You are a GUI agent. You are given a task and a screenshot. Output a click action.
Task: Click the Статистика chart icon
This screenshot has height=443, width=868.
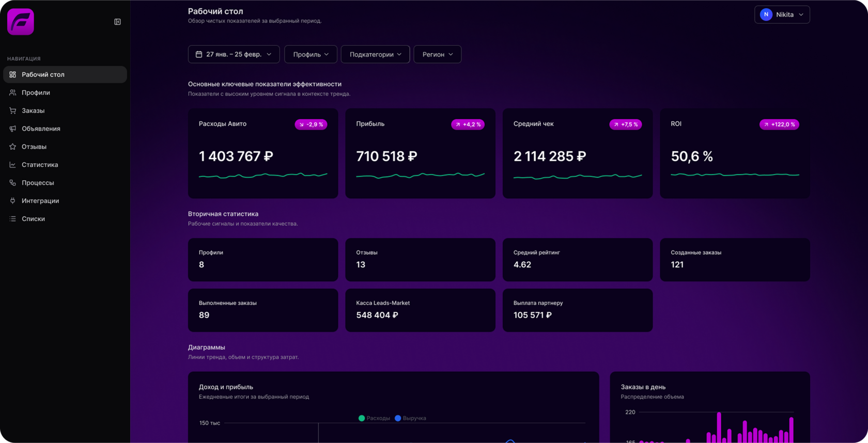[13, 165]
